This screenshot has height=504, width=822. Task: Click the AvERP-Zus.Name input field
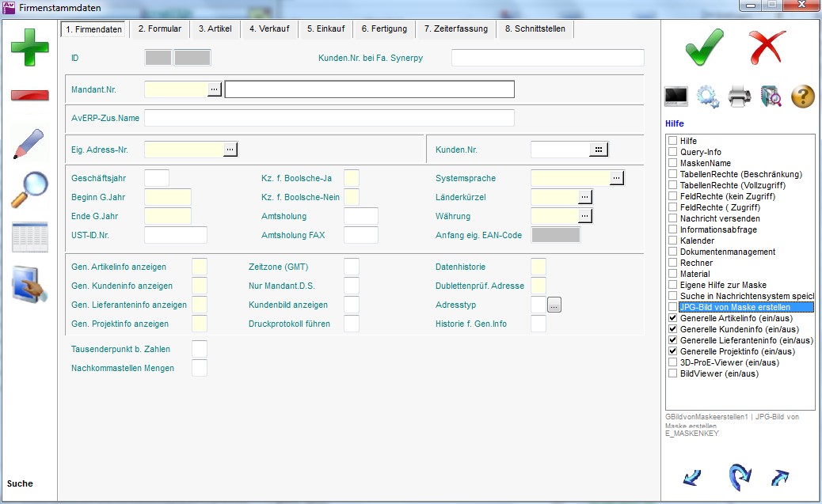(x=329, y=118)
